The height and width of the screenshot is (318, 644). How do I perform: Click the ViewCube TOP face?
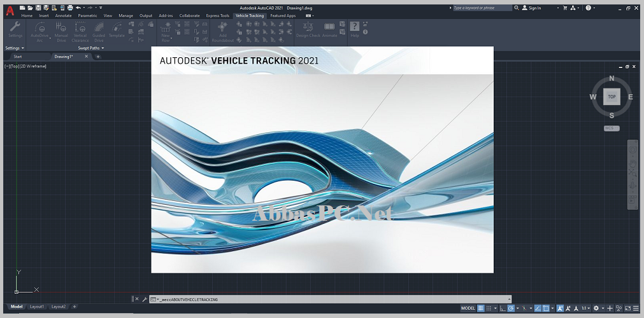612,97
